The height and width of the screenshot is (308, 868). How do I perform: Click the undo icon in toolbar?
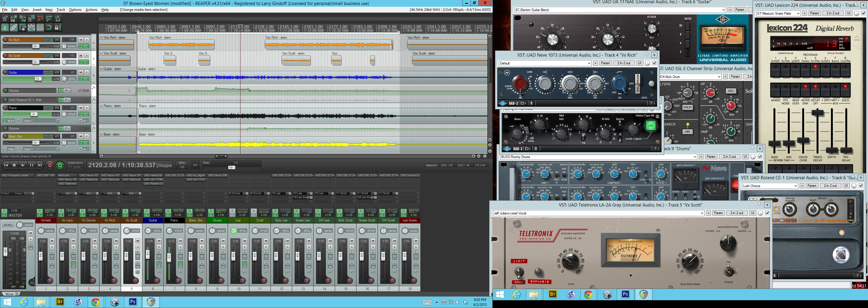(x=40, y=18)
